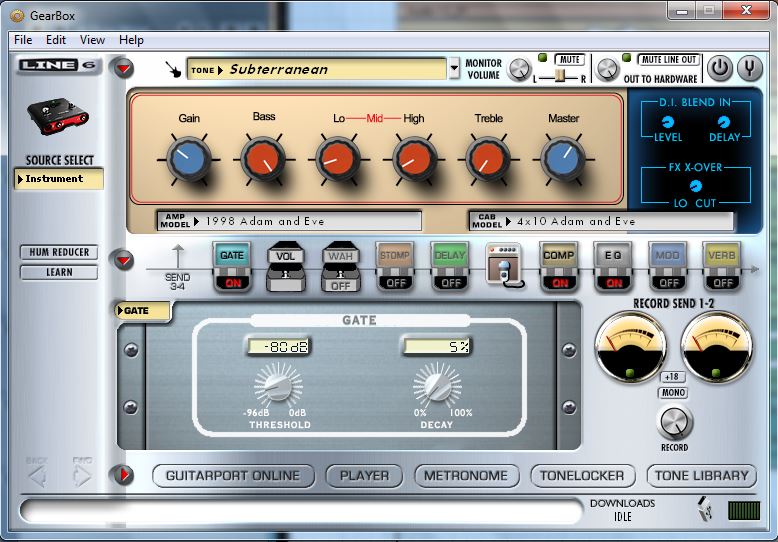Image resolution: width=778 pixels, height=542 pixels.
Task: Expand the bottom panel with the red right arrow
Action: (123, 474)
